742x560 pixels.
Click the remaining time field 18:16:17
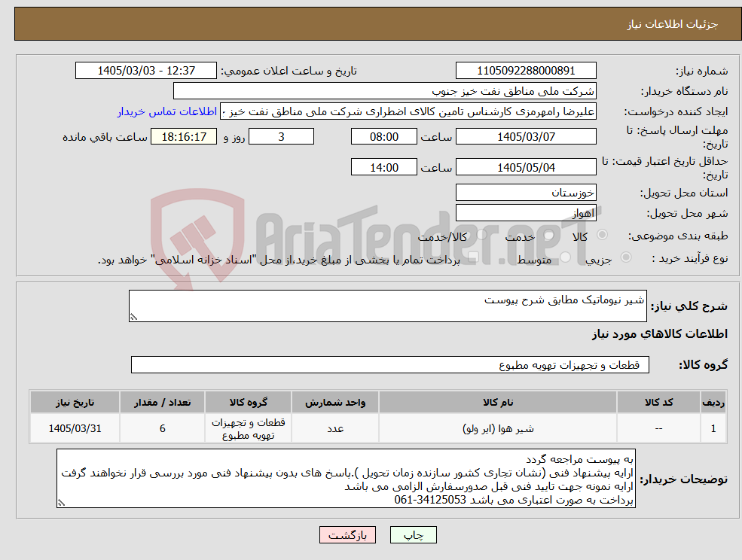(x=184, y=137)
